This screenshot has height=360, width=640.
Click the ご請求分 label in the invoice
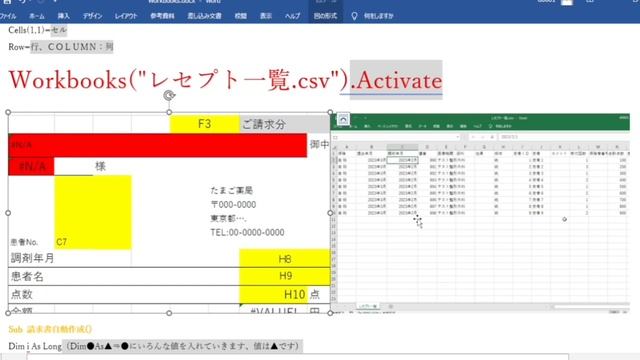coord(264,124)
